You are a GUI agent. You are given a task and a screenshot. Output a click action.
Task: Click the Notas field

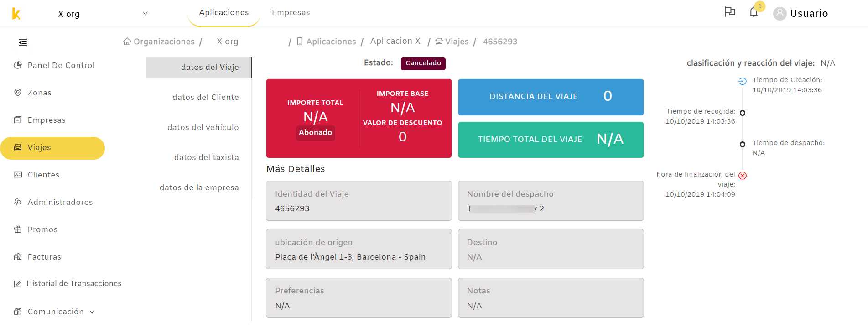click(x=551, y=297)
